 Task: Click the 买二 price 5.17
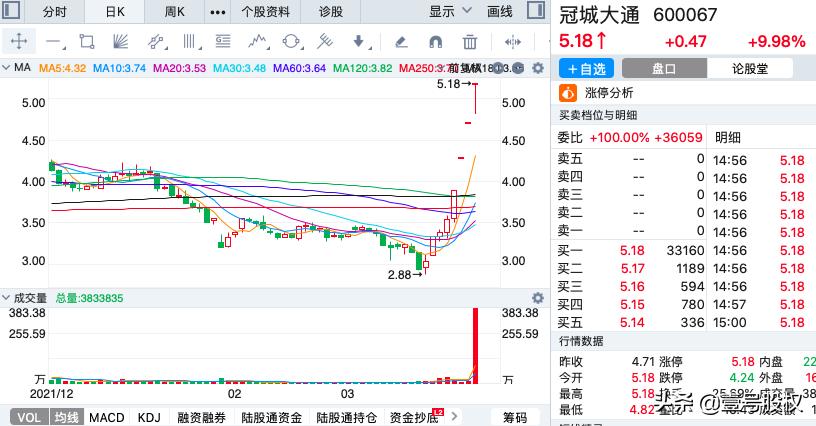(x=632, y=269)
